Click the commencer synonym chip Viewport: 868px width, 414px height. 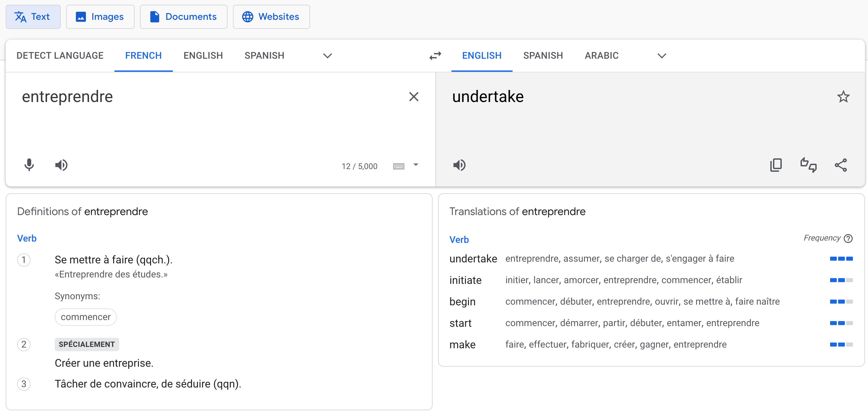86,317
